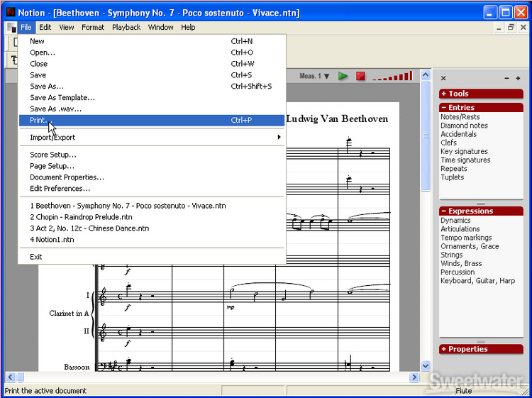Click the File menu title
Viewport: 532px width, 398px height.
click(x=26, y=28)
